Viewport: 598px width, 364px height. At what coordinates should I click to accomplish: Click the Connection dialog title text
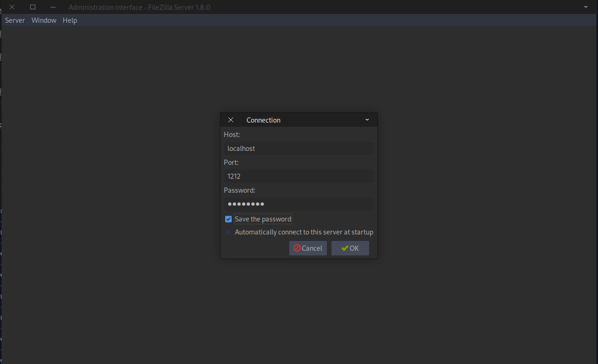[263, 119]
